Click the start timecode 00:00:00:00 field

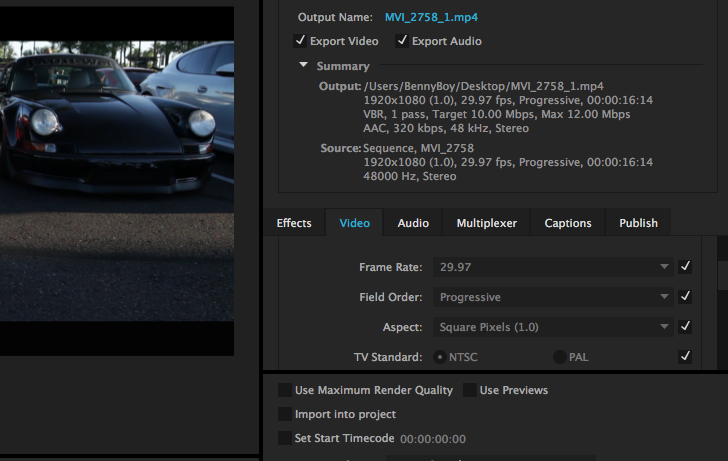(x=433, y=439)
